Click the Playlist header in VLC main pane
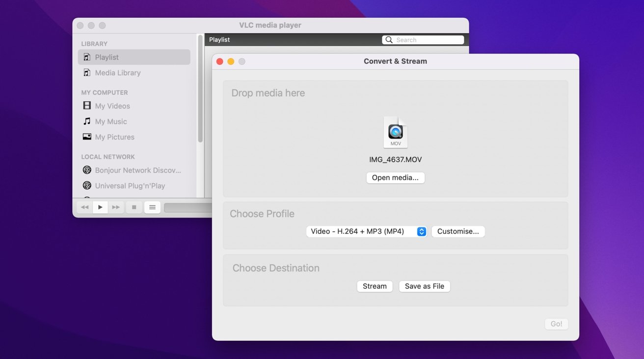The width and height of the screenshot is (644, 359). 219,40
